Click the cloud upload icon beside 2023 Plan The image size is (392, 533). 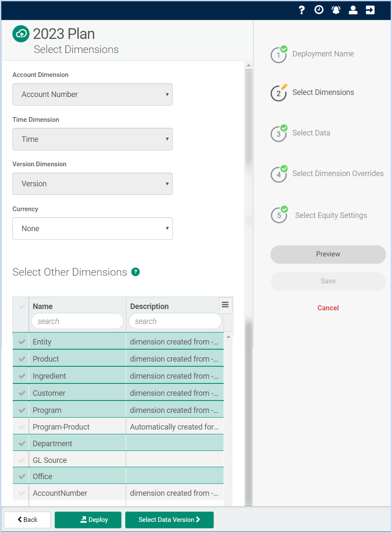pyautogui.click(x=21, y=34)
